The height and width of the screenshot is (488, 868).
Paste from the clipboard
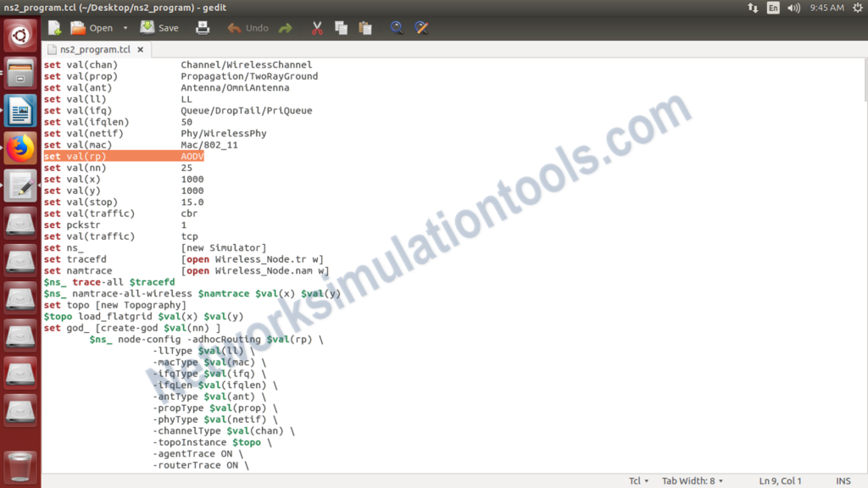(x=365, y=27)
